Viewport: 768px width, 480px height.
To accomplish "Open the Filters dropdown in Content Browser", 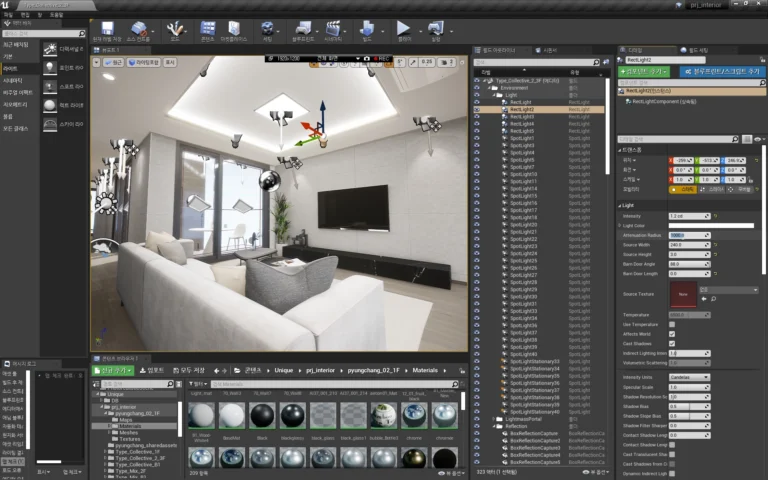I will [x=198, y=384].
